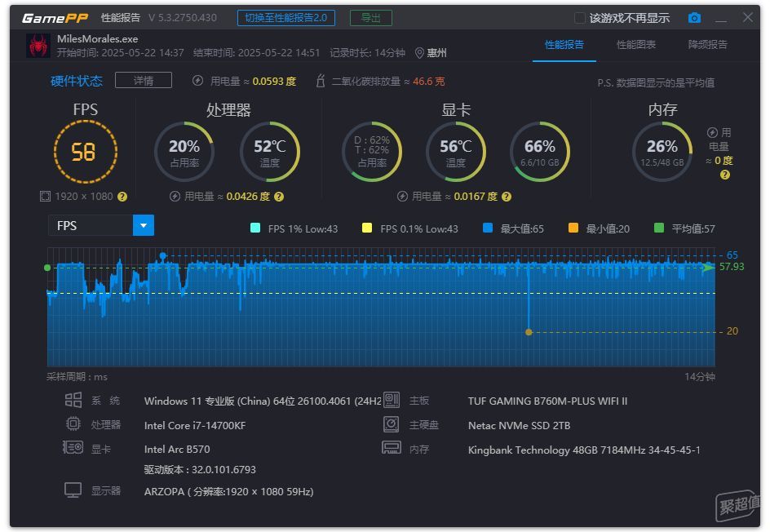Click the 硬件状态 heading
Image resolution: width=770 pixels, height=532 pixels.
coord(77,81)
